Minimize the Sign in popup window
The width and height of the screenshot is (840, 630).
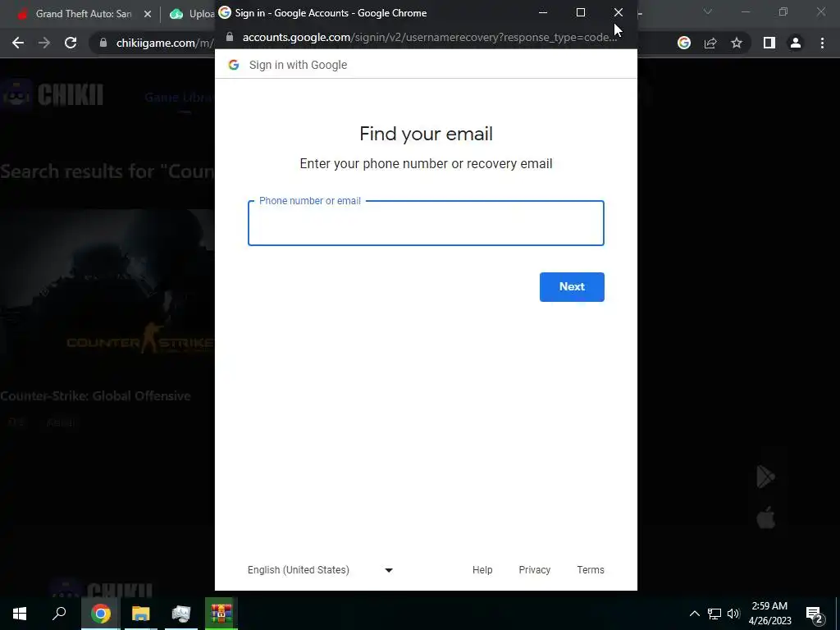coord(543,12)
